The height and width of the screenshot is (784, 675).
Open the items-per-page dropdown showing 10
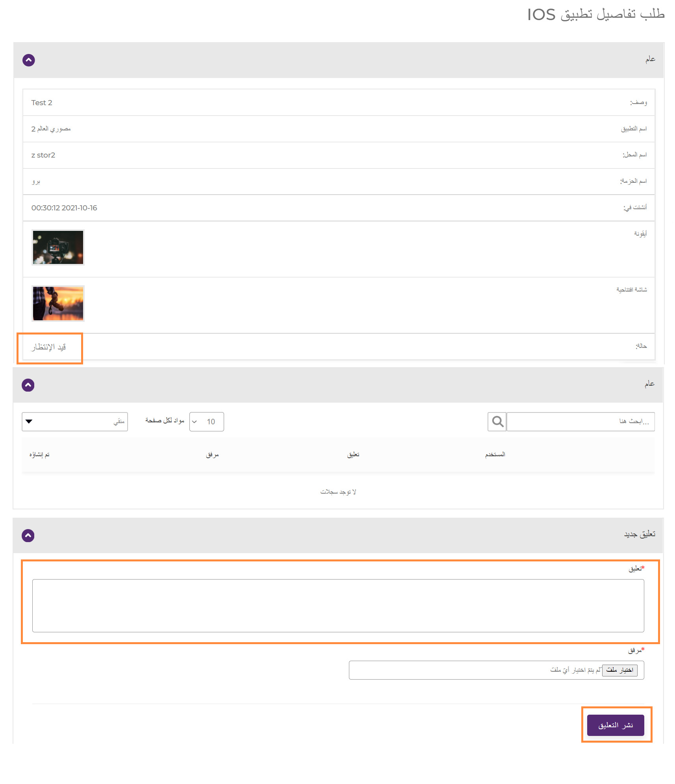[206, 422]
